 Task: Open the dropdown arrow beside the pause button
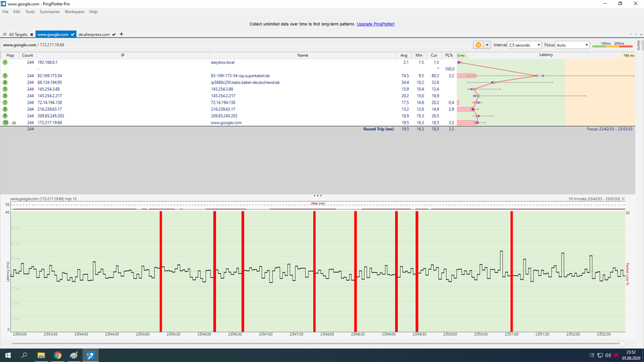tap(487, 45)
